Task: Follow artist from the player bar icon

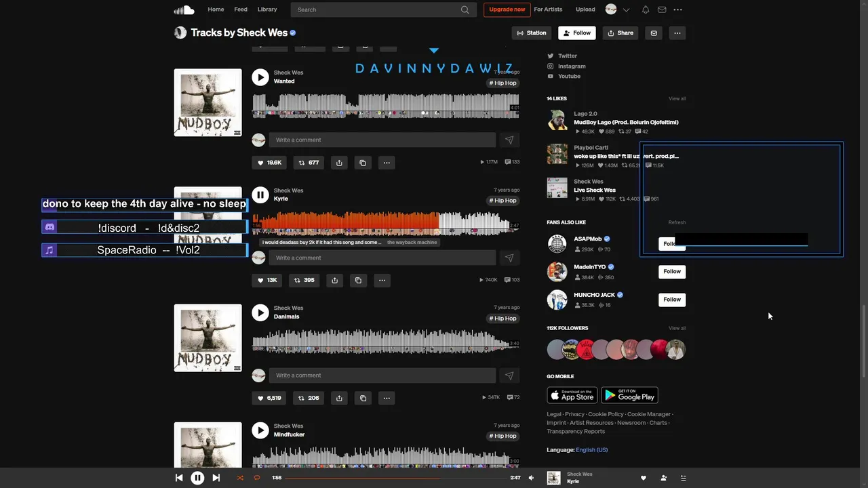Action: 663,478
